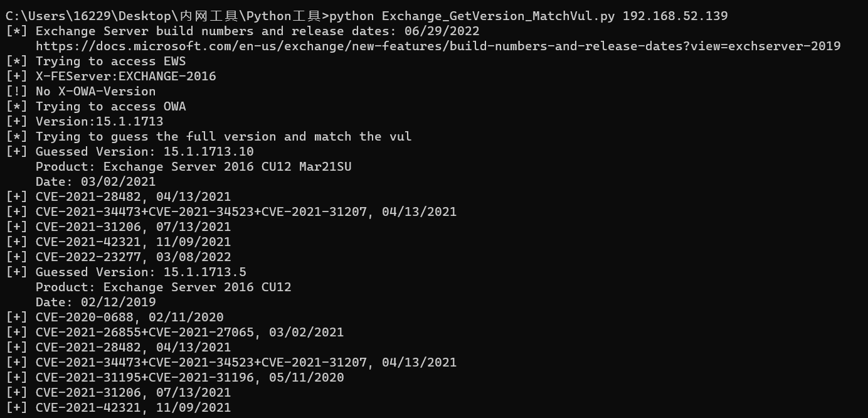Click the Date: 03/02/2021 line
The width and height of the screenshot is (868, 418).
95,181
